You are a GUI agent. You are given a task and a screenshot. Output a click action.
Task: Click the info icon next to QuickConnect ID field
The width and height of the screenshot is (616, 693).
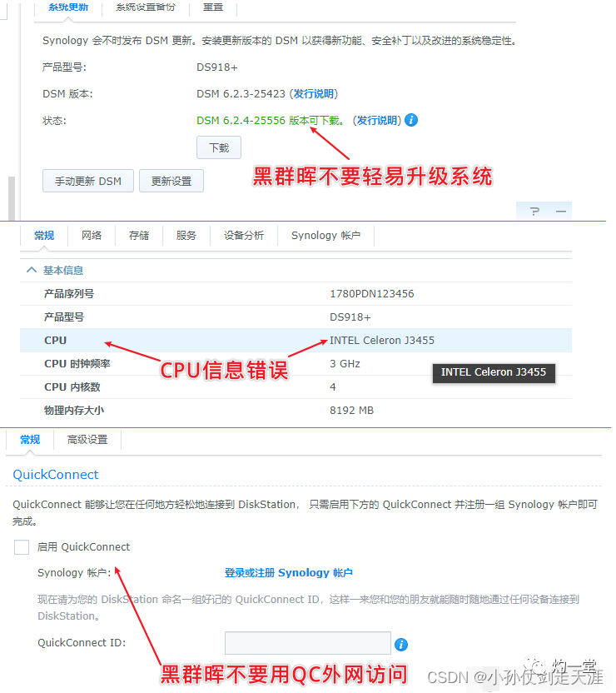(x=401, y=645)
